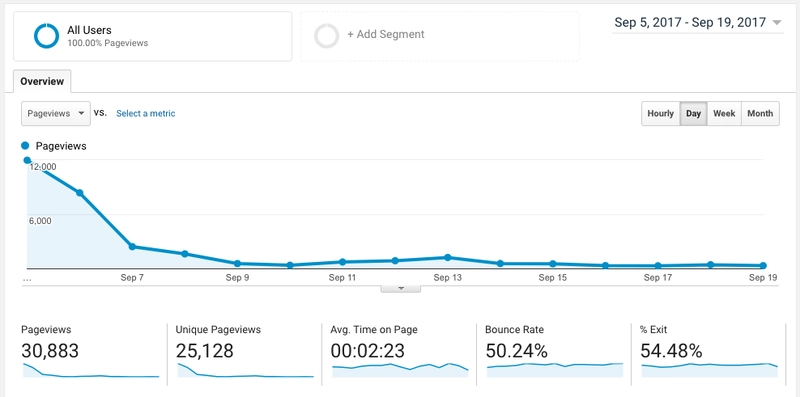Image resolution: width=800 pixels, height=397 pixels.
Task: Click the % Exit sparkline
Action: pyautogui.click(x=710, y=370)
